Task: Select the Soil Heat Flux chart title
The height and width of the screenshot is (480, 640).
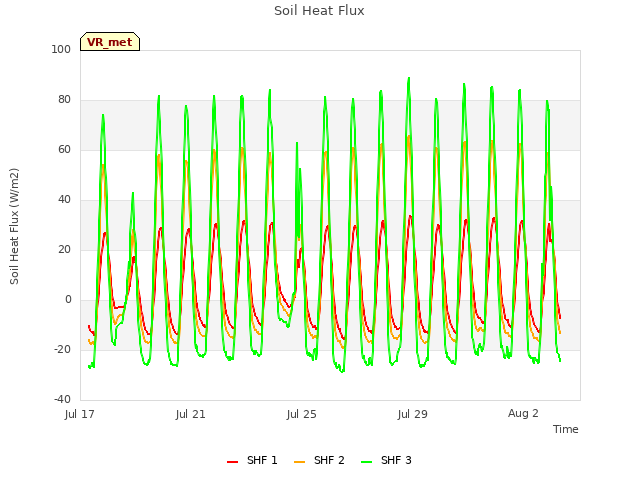Action: pyautogui.click(x=319, y=11)
